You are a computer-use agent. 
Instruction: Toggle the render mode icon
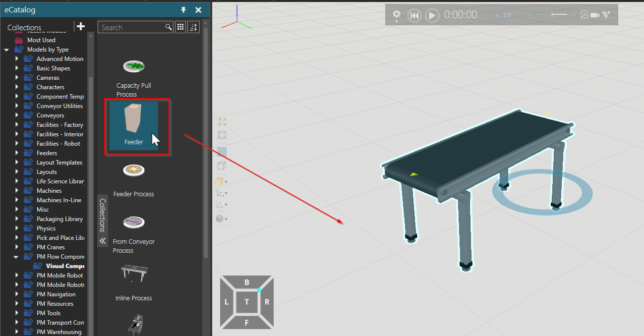pos(222,152)
